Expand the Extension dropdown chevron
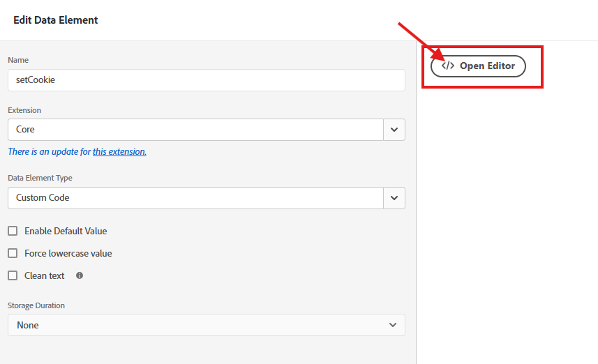This screenshot has width=598, height=364. pos(394,130)
